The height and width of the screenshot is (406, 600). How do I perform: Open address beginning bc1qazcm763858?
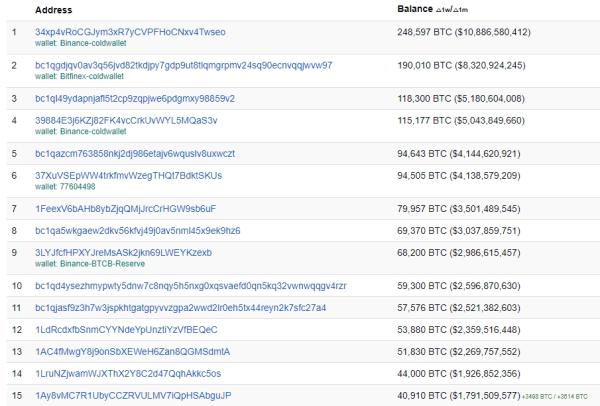[134, 153]
